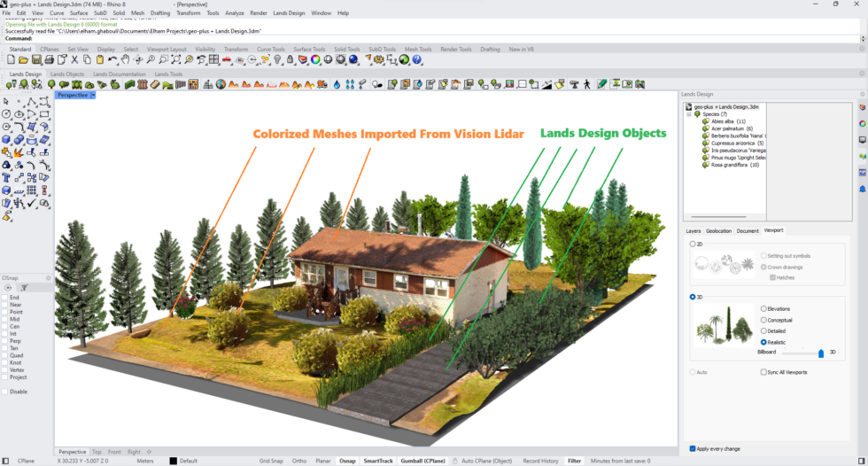Open the Command history dropdown arrow
868x466 pixels.
coord(864,39)
